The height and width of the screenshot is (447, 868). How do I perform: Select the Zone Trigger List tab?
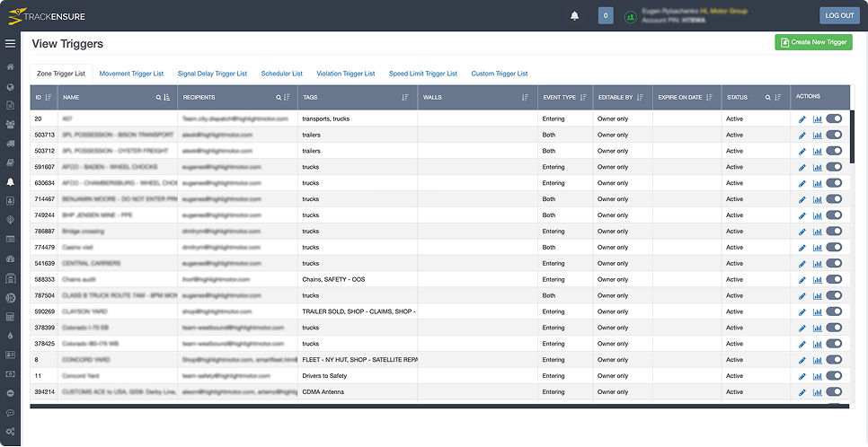61,74
